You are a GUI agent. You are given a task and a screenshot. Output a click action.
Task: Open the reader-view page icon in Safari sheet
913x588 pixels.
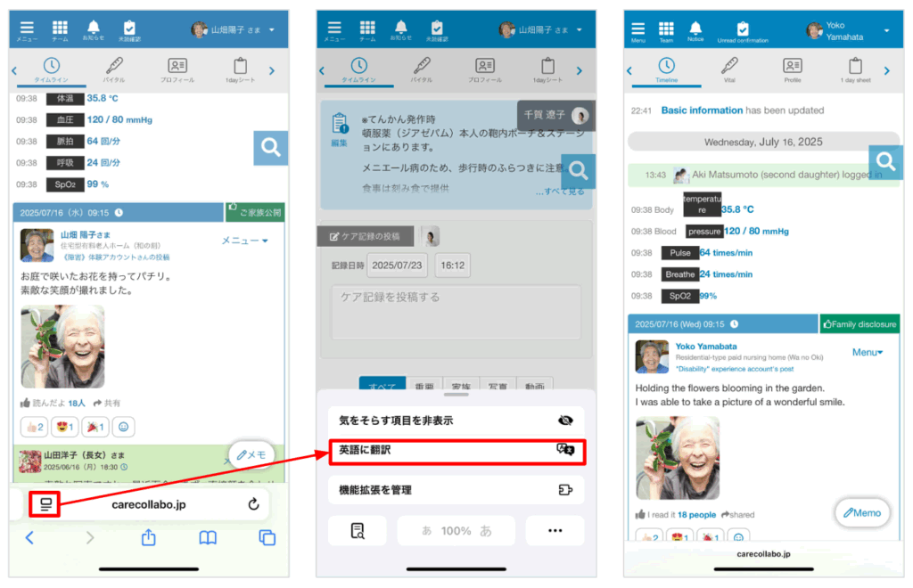tap(358, 530)
